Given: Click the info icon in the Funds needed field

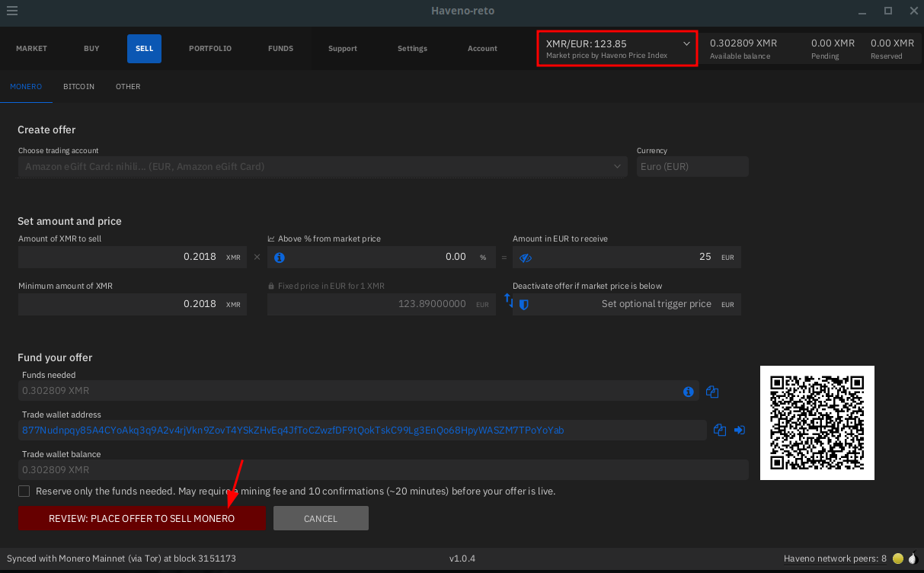Looking at the screenshot, I should [689, 392].
